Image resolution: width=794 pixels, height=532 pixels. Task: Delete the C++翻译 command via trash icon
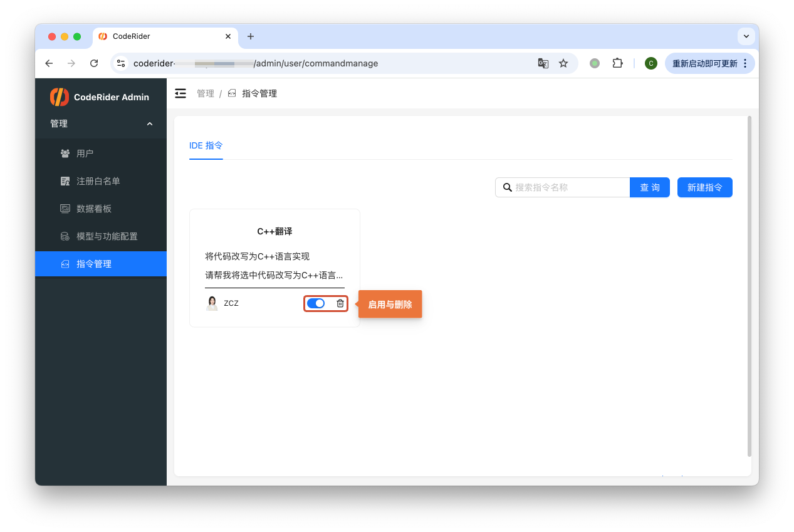[x=340, y=303]
